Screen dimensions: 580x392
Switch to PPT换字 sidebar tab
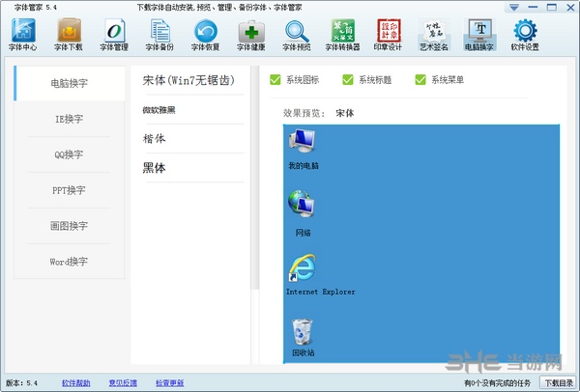tap(70, 190)
